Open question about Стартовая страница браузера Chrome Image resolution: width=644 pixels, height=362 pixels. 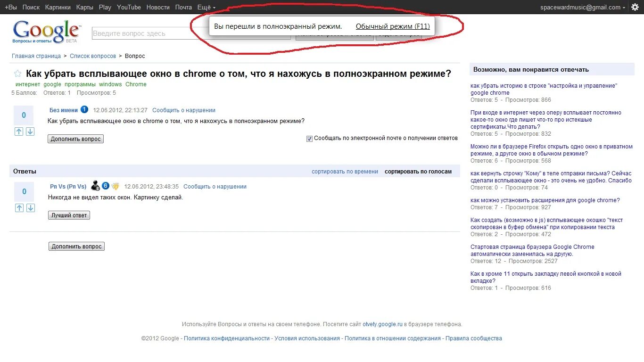point(532,250)
